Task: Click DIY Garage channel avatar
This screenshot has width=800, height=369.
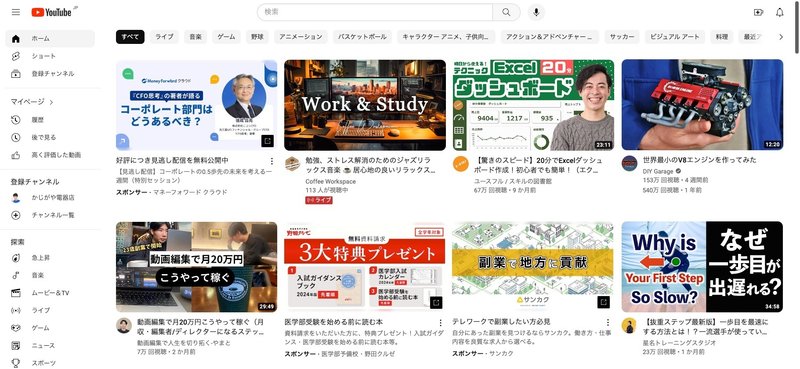Action: tap(630, 164)
